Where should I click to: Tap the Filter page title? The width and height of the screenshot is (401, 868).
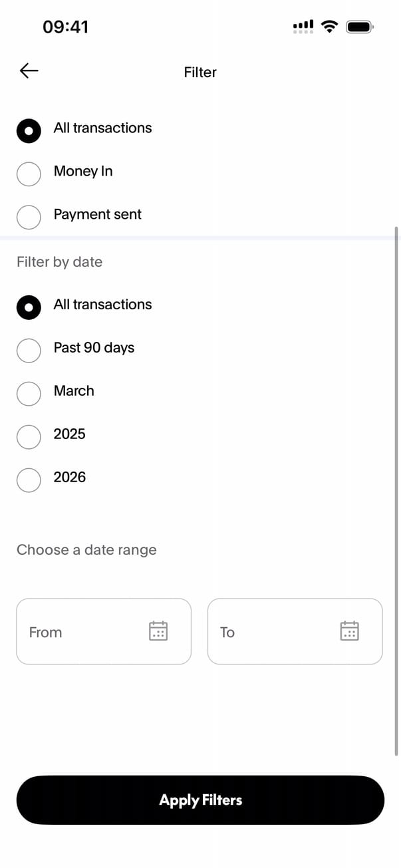click(x=200, y=72)
